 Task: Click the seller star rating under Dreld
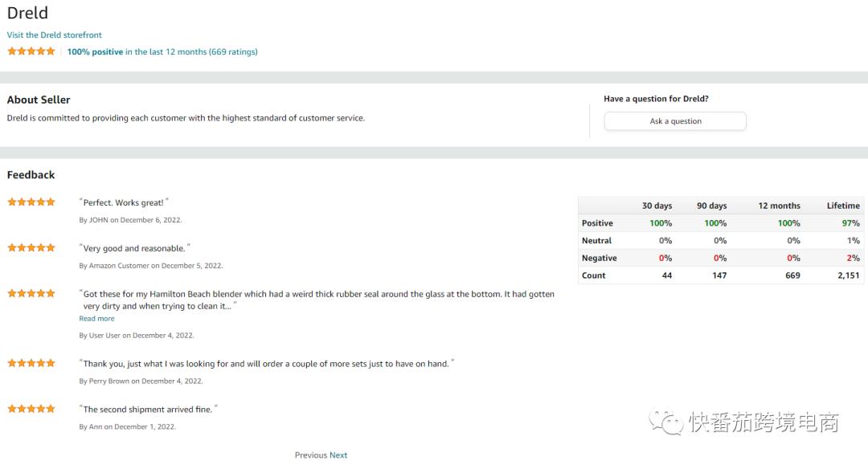coord(31,51)
